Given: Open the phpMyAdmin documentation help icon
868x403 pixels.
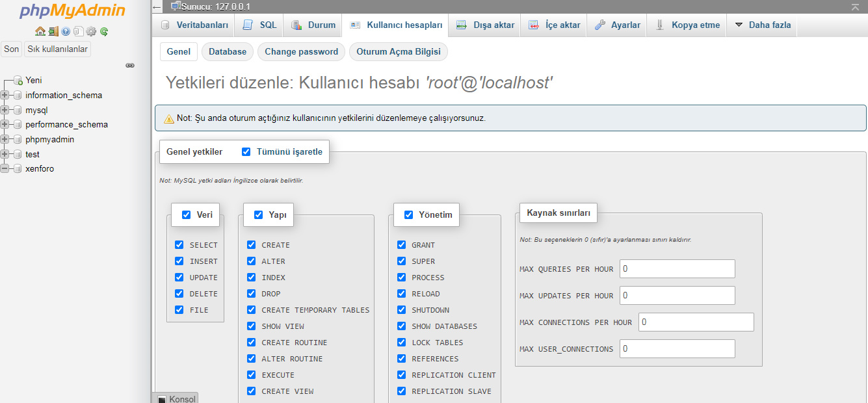Looking at the screenshot, I should tap(66, 31).
